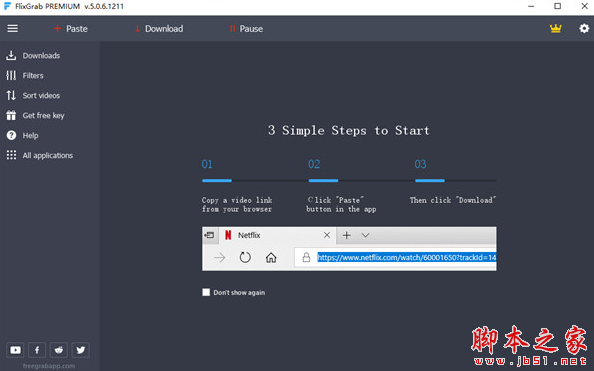
Task: Click the FlixGrab app logo icon
Action: coord(7,6)
